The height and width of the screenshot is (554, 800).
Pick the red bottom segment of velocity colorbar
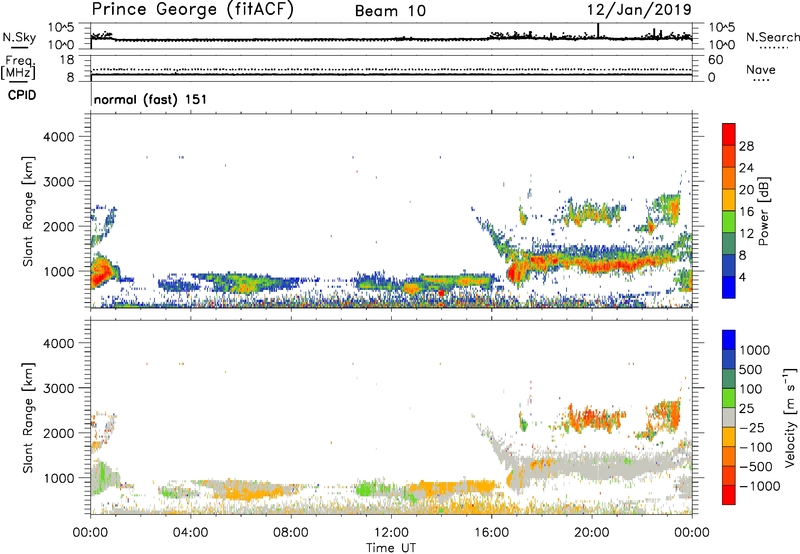[x=729, y=495]
